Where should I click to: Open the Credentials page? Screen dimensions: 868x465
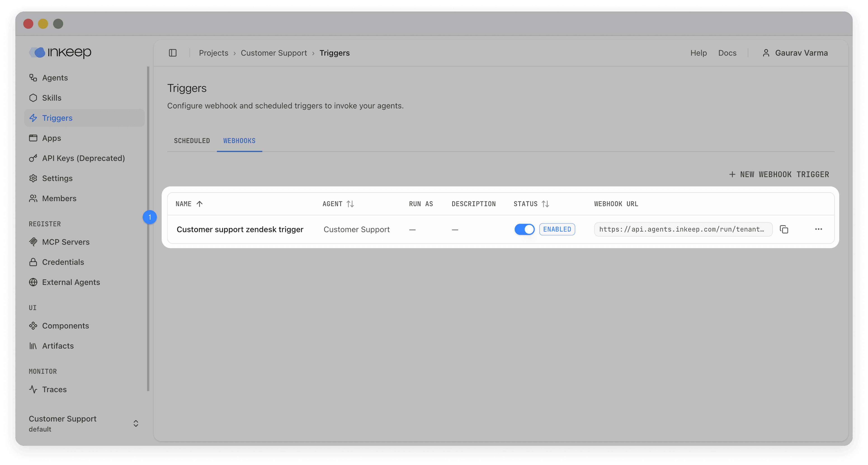click(63, 262)
